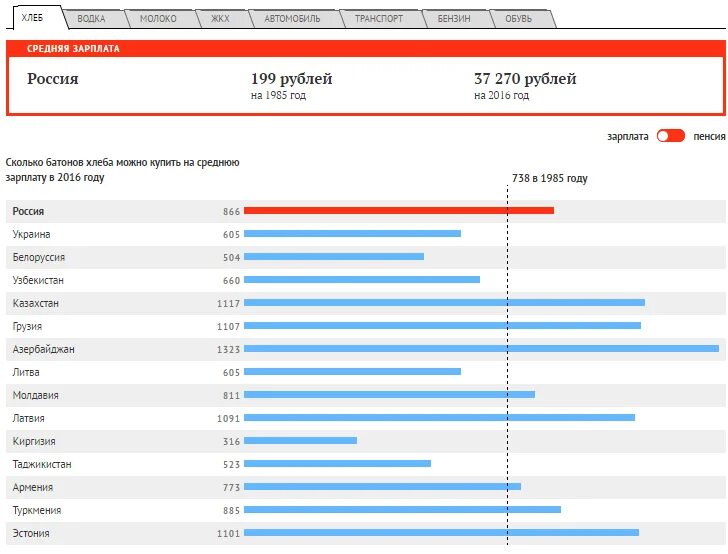Click the зарплата label

[x=628, y=137]
